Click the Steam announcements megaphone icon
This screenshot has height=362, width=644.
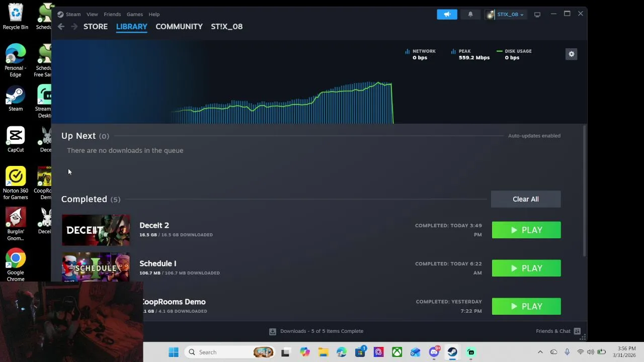pyautogui.click(x=447, y=14)
